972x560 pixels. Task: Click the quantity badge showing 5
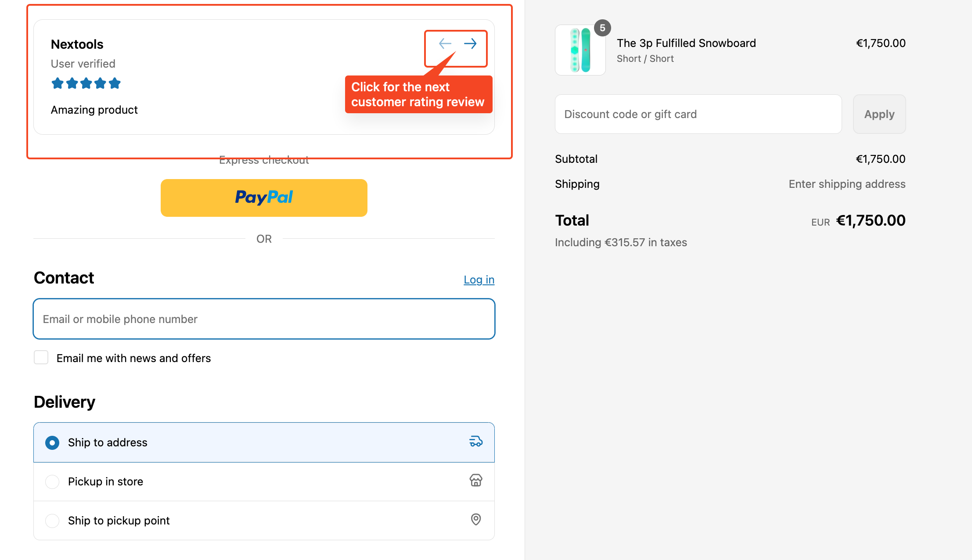602,28
